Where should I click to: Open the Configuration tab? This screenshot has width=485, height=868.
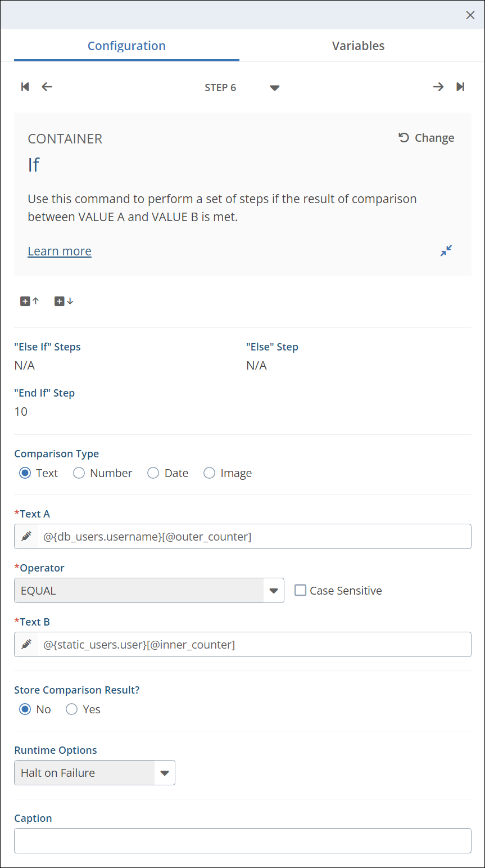(x=126, y=46)
